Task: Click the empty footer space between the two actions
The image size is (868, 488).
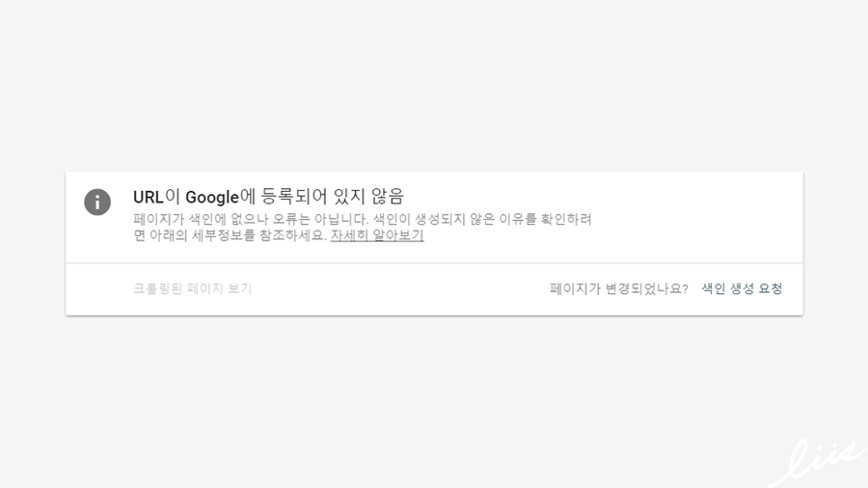Action: tap(400, 288)
